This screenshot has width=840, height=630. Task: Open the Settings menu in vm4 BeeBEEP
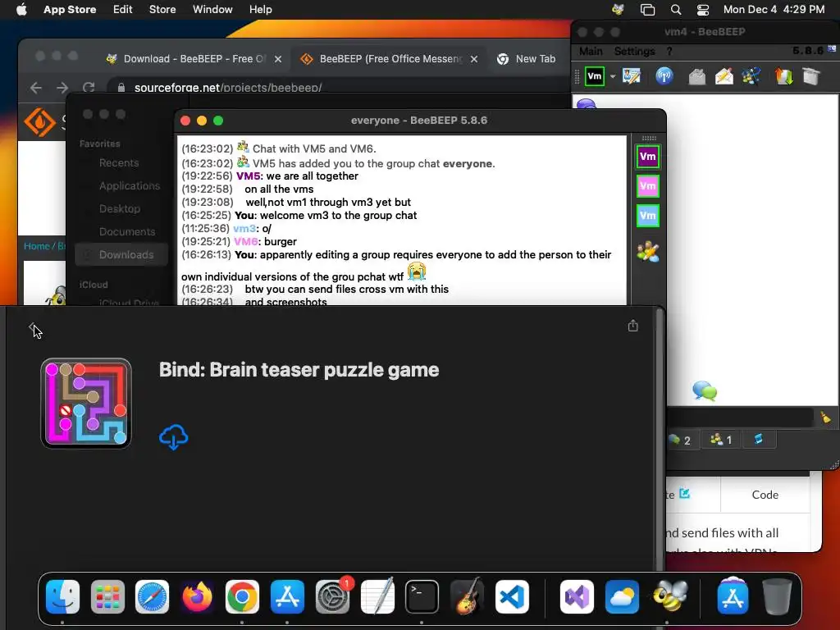click(x=634, y=51)
